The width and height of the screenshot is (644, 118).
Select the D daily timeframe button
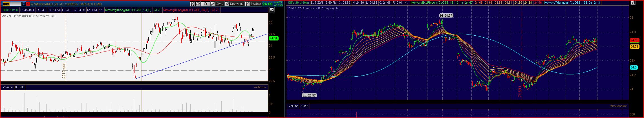(x=206, y=4)
